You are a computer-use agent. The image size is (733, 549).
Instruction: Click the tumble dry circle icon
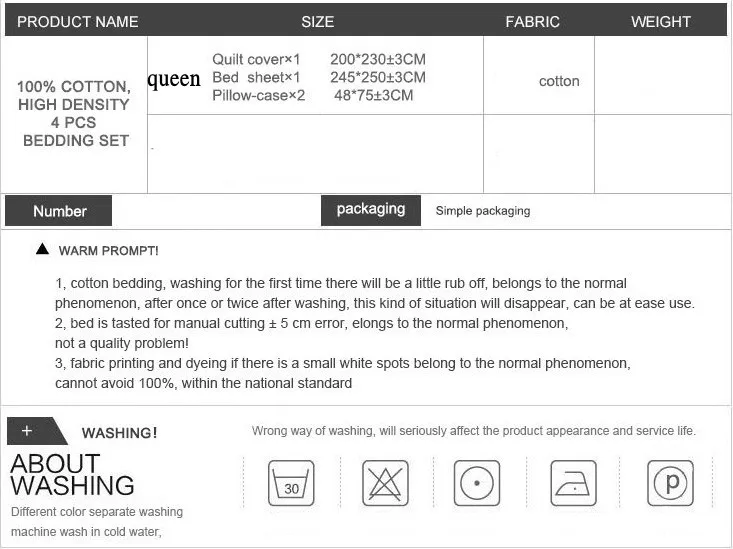(x=477, y=483)
